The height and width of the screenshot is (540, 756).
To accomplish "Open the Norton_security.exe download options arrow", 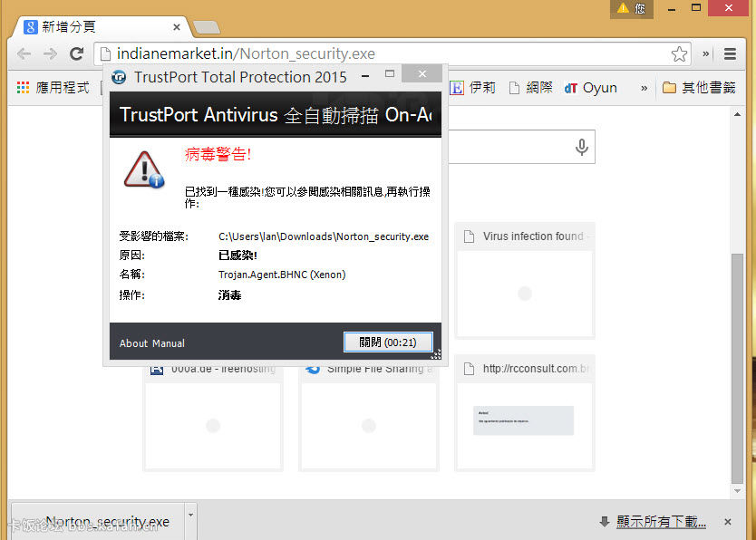I will pos(189,515).
